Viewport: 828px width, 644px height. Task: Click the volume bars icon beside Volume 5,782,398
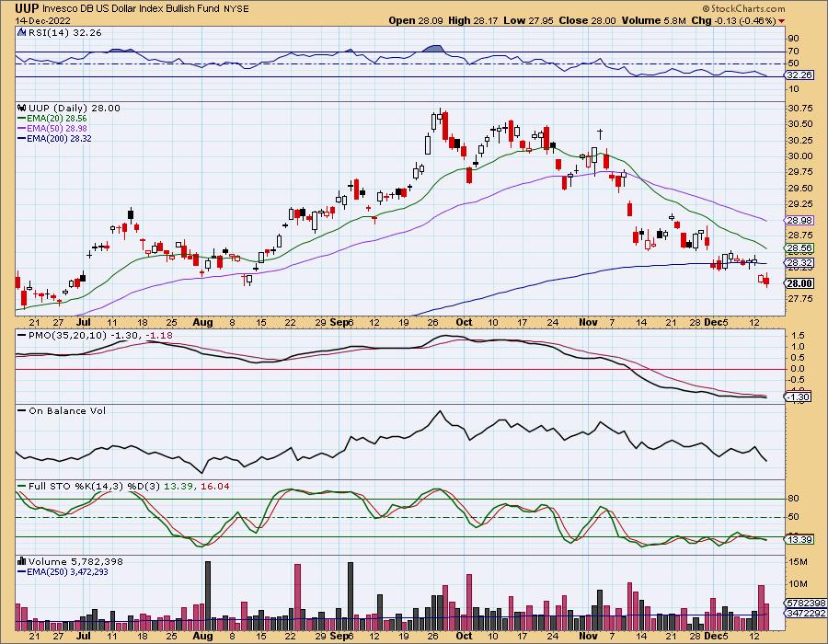click(x=22, y=561)
